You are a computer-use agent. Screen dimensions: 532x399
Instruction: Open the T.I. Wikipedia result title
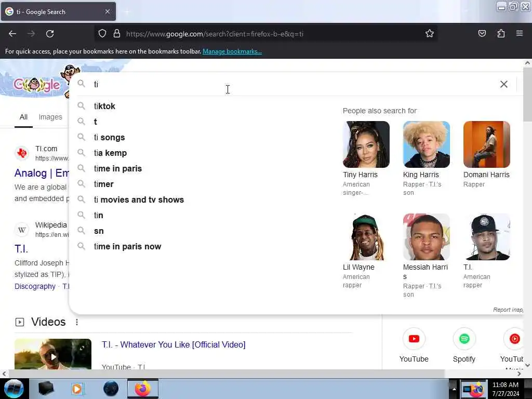click(x=21, y=249)
